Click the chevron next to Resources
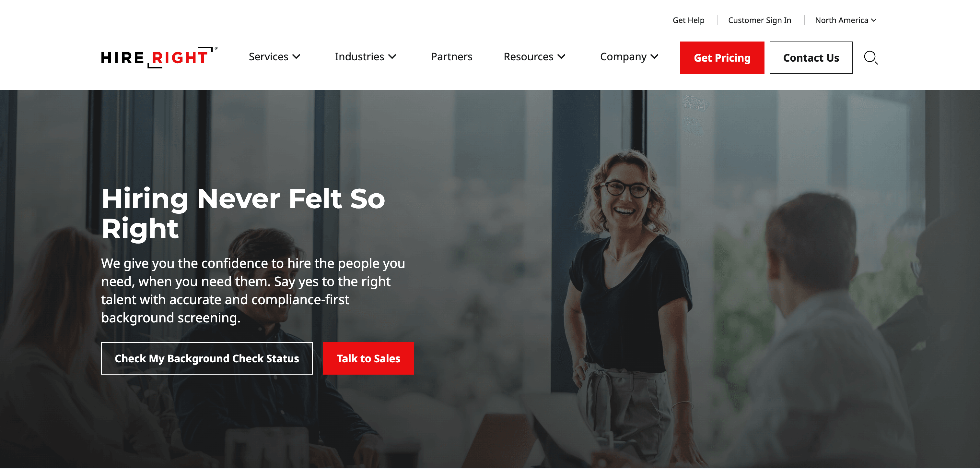Image resolution: width=980 pixels, height=469 pixels. [562, 57]
